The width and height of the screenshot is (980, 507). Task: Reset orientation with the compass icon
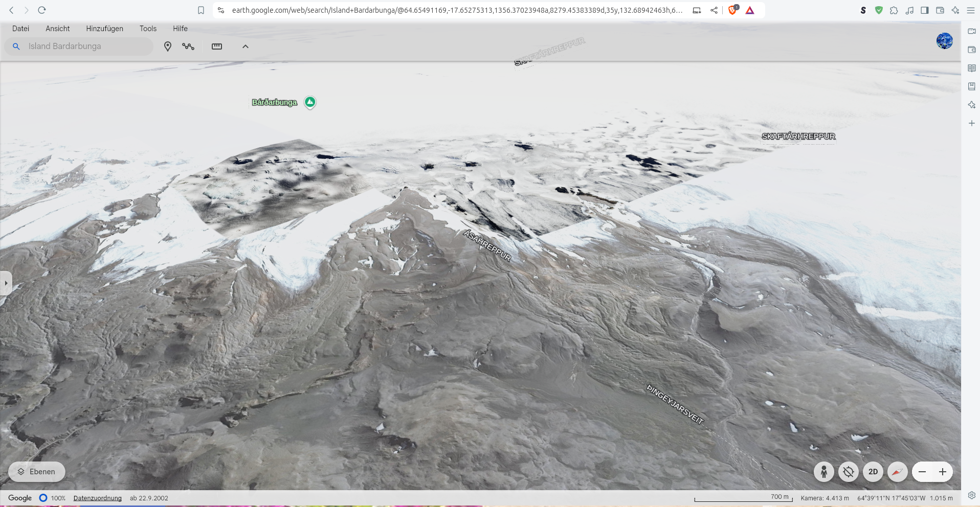[x=898, y=472]
